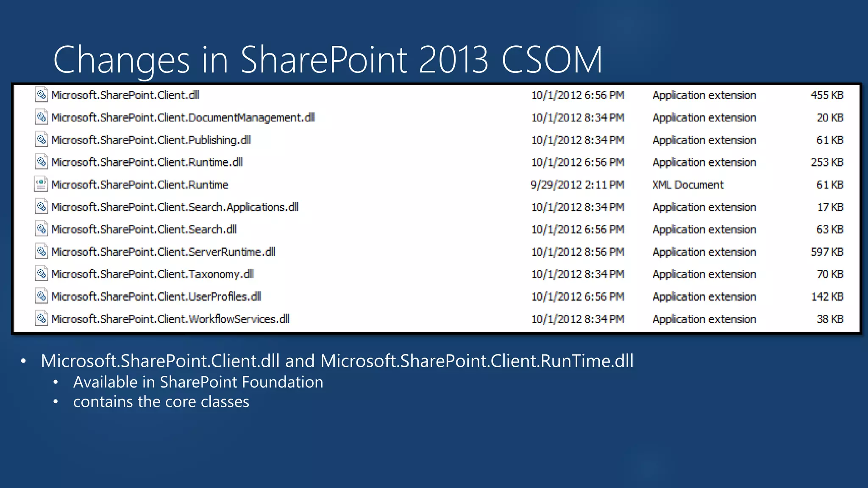The width and height of the screenshot is (868, 488).
Task: Click the ServerRuntime.dll file icon
Action: coord(41,252)
